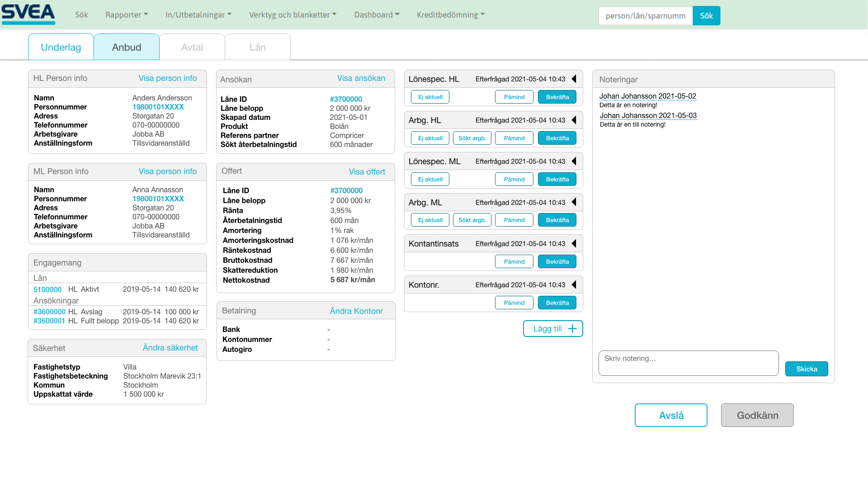868x488 pixels.
Task: Collapse the Kontonr. section
Action: [x=573, y=284]
